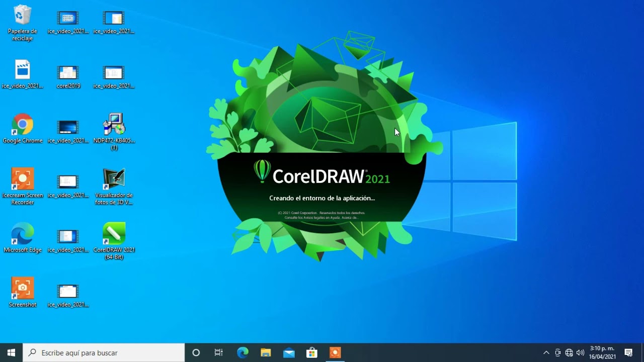Open File Explorer from the taskbar

(266, 352)
